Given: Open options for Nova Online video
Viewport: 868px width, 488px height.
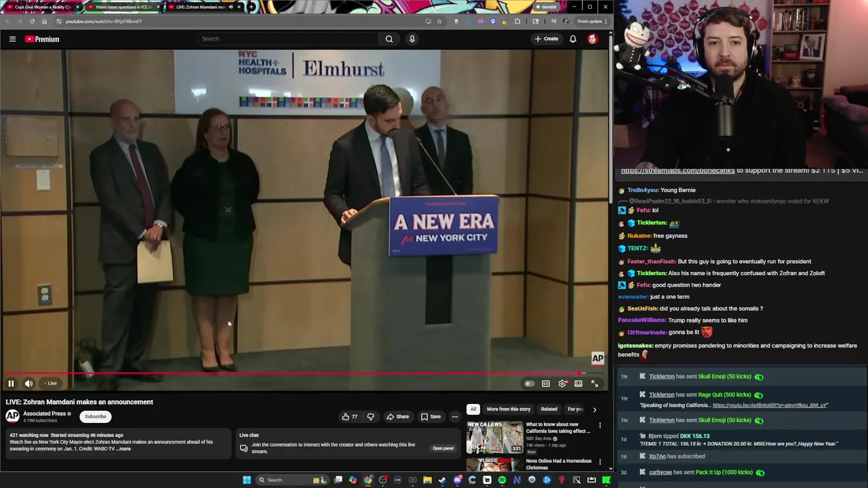Looking at the screenshot, I should click(x=599, y=462).
